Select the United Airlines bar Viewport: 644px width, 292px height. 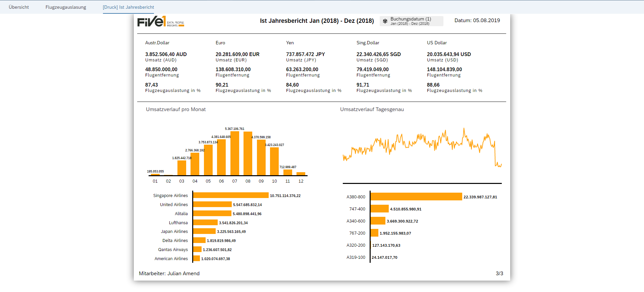[212, 204]
